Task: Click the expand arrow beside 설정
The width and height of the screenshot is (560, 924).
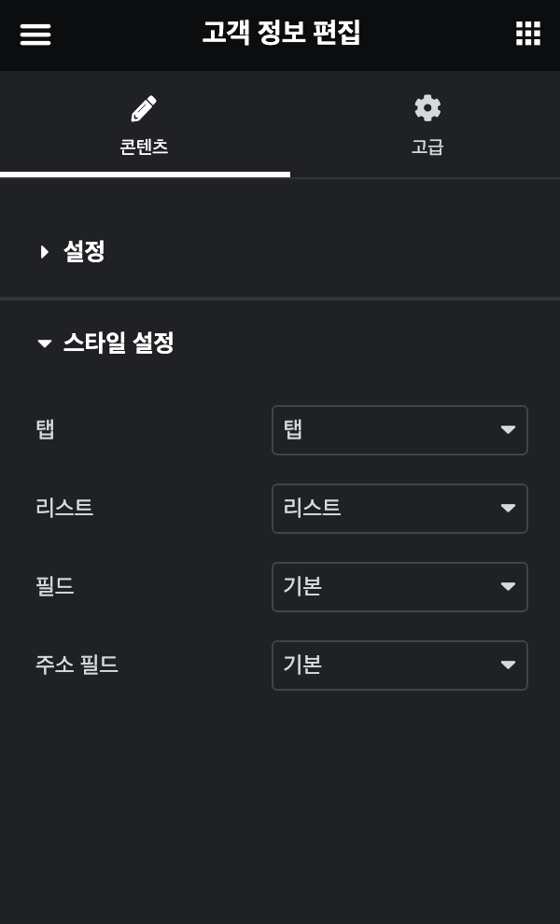Action: [x=44, y=251]
